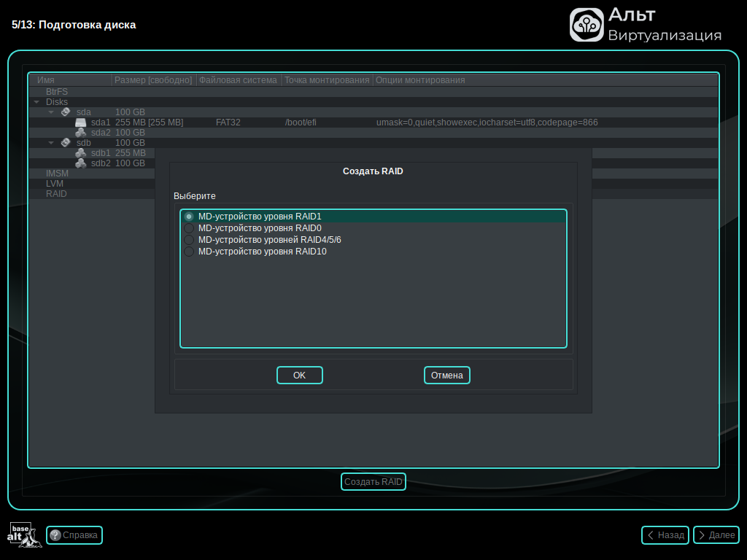The image size is (747, 560).
Task: Select the BtrFS tree row
Action: (373, 91)
